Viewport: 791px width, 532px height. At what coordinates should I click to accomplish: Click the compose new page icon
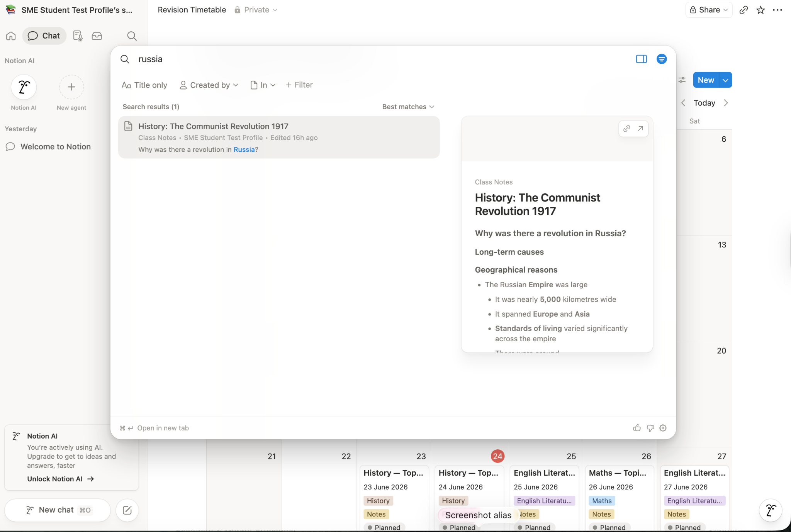coord(127,510)
